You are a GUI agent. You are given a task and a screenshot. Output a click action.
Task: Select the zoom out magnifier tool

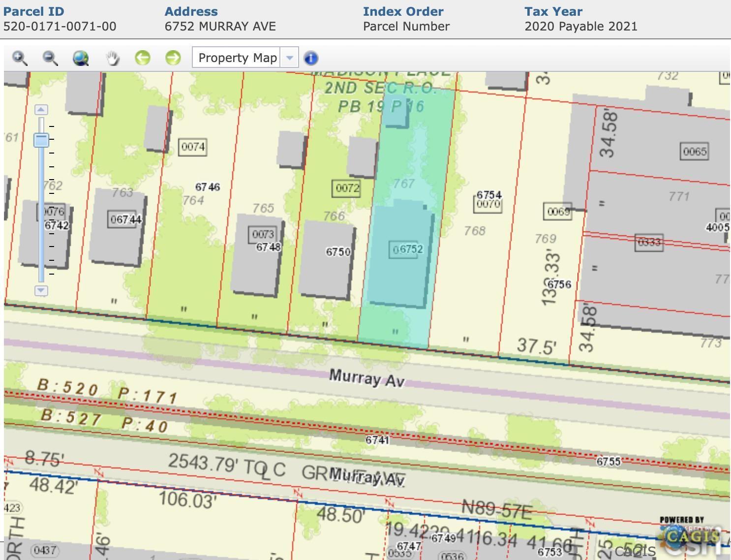coord(50,58)
